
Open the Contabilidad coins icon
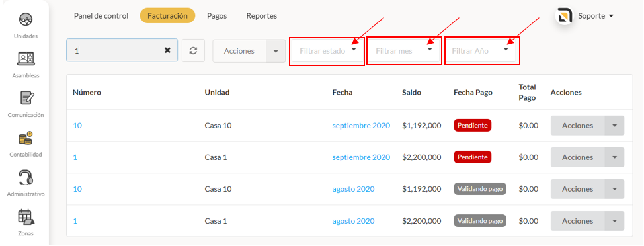(x=26, y=138)
